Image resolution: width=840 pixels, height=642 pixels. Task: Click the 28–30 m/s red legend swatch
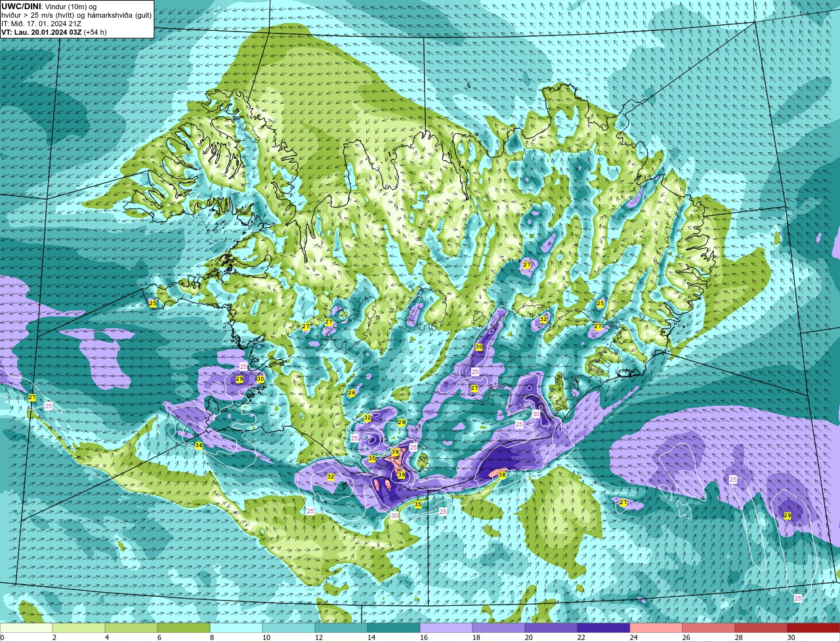click(x=761, y=628)
